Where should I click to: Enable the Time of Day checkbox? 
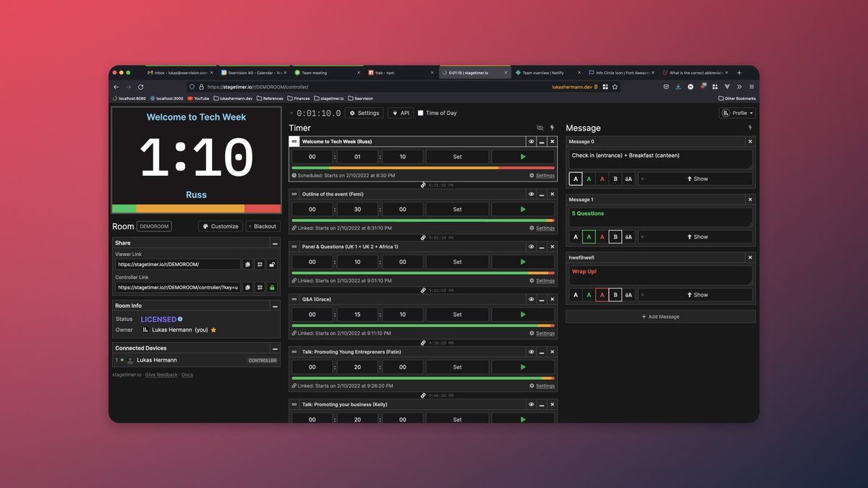[421, 113]
